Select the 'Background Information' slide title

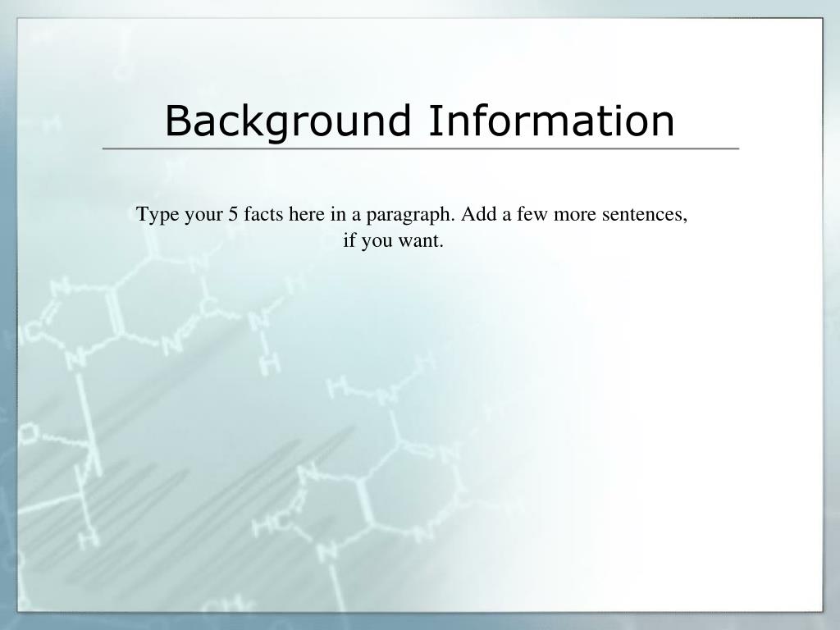click(419, 121)
